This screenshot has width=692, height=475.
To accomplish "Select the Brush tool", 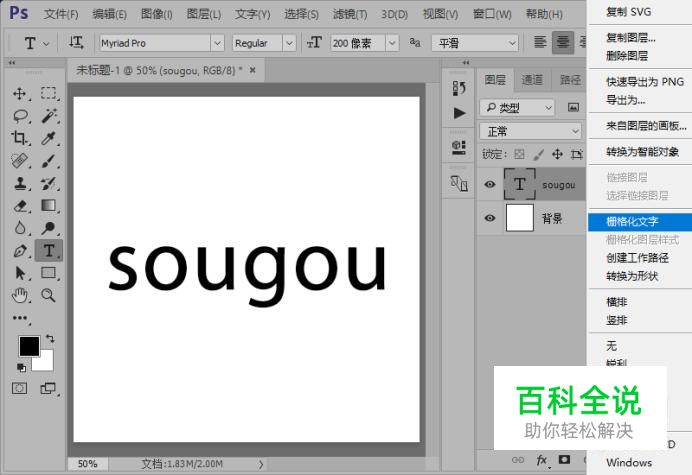I will [x=49, y=161].
